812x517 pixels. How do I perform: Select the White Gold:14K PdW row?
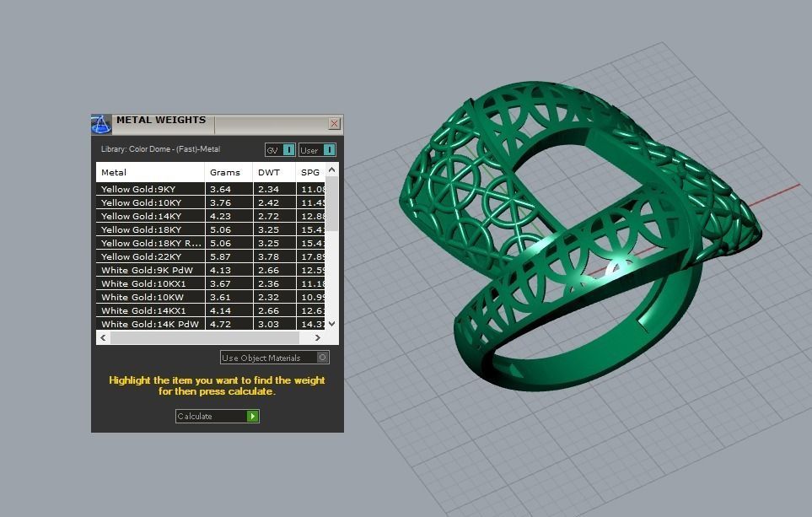pyautogui.click(x=210, y=324)
